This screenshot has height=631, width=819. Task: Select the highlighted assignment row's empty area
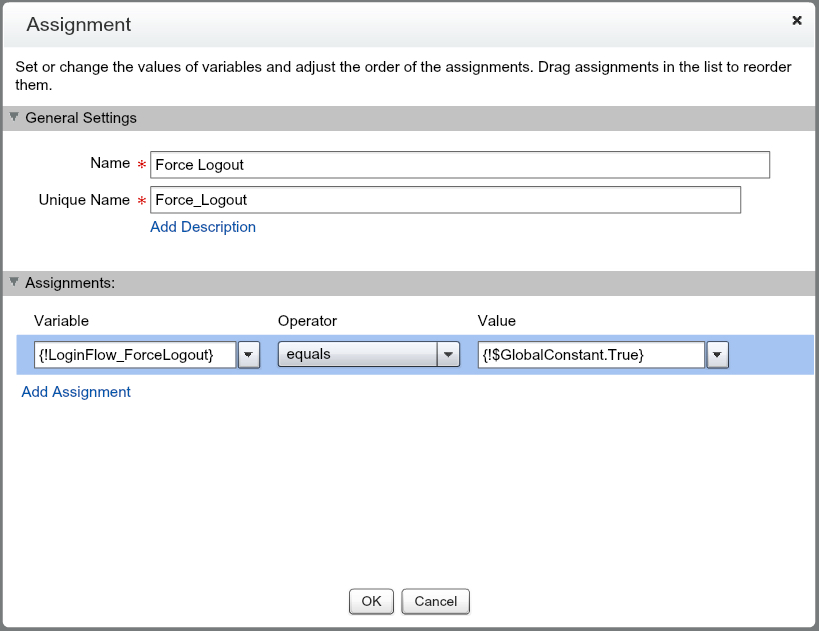point(770,355)
